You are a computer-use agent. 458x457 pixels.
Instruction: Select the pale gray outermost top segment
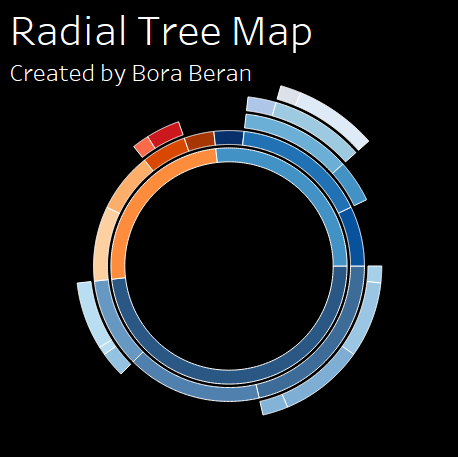click(x=288, y=95)
